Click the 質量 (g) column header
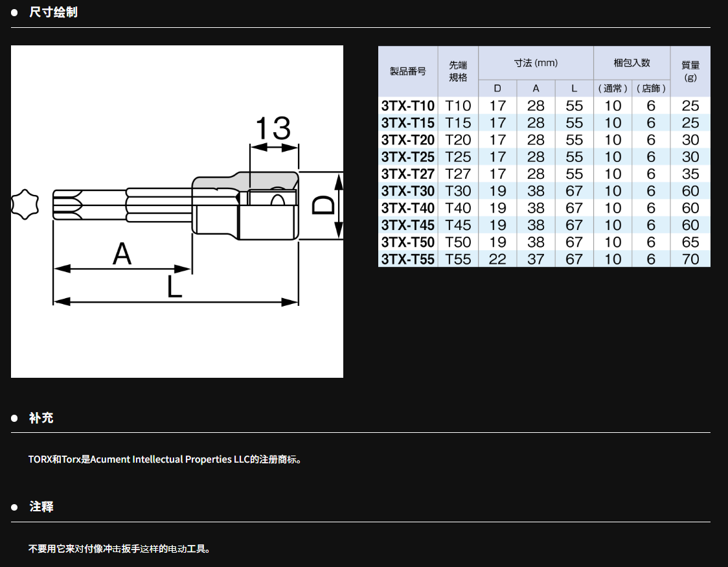Image resolution: width=728 pixels, height=567 pixels. click(x=690, y=71)
